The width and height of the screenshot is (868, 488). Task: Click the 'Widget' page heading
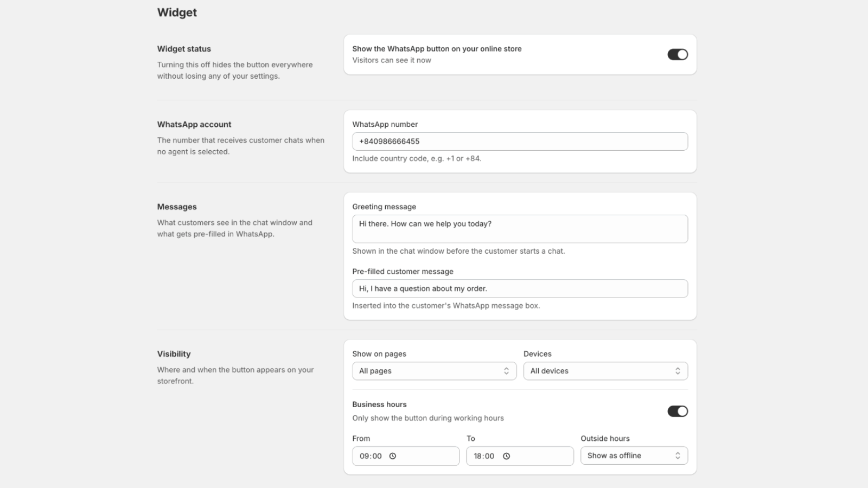point(177,12)
